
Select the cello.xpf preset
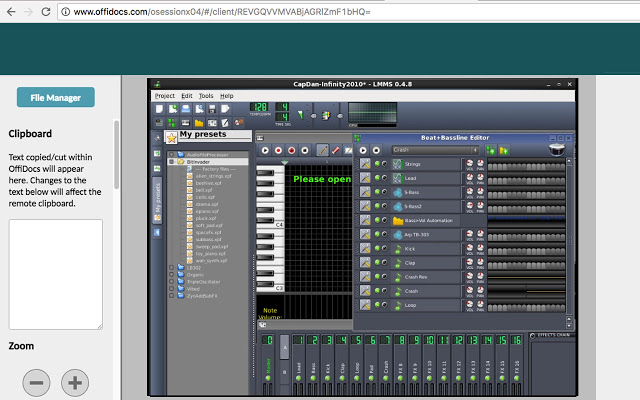pyautogui.click(x=205, y=197)
